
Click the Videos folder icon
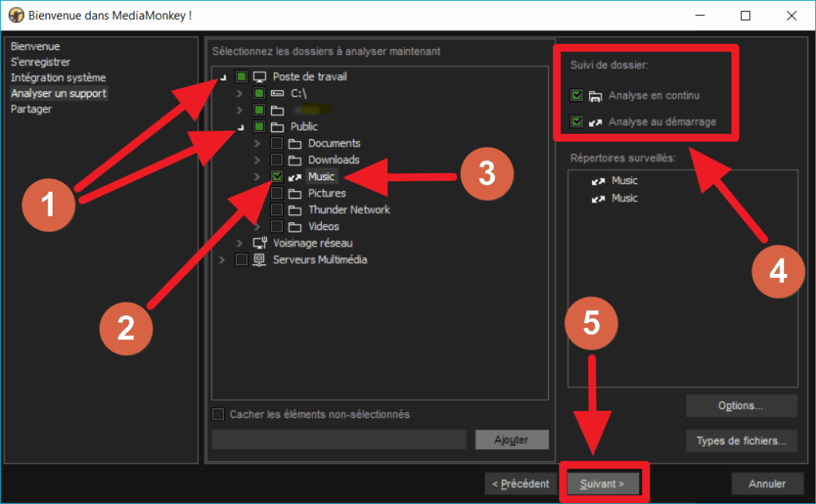295,227
